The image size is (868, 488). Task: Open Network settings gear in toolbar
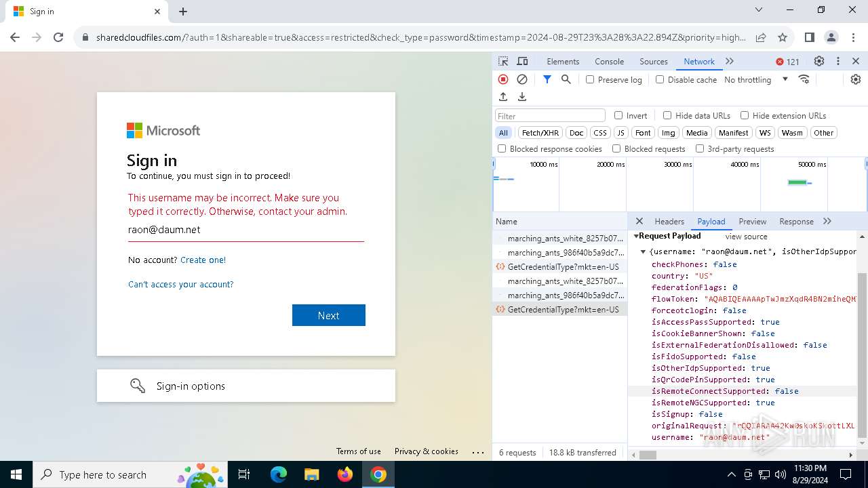point(856,79)
